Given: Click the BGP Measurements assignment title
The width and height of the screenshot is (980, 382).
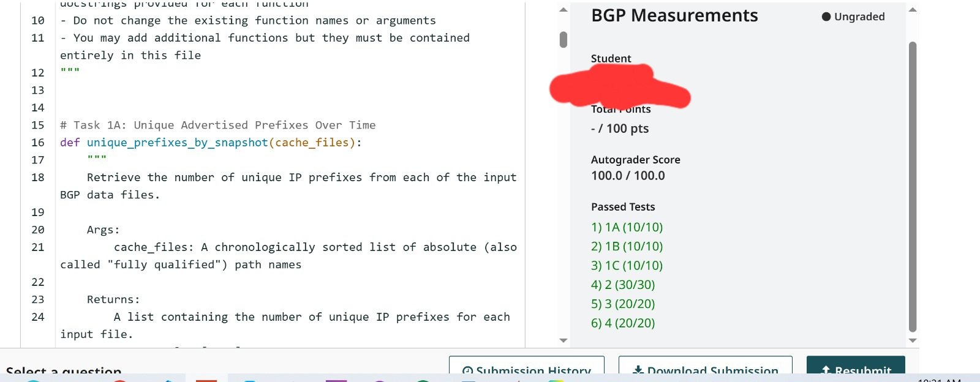Looking at the screenshot, I should pos(674,16).
